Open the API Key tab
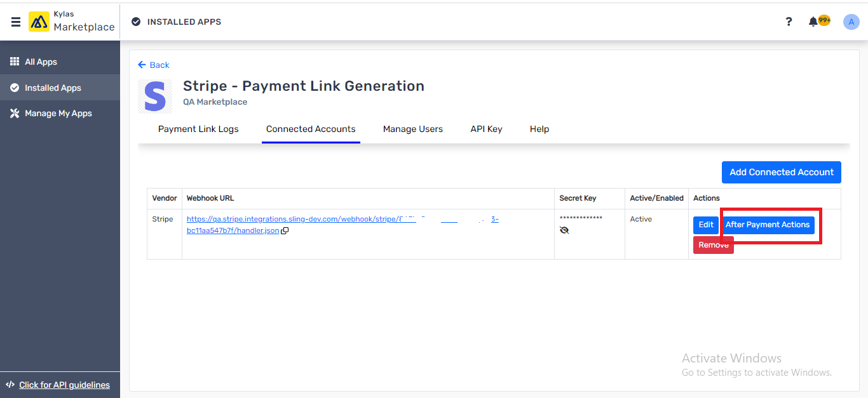 [x=486, y=129]
